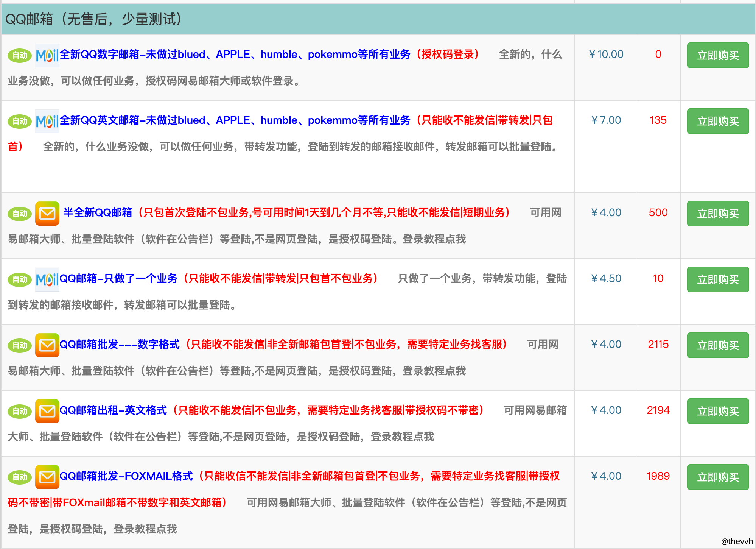Open the 半全新QQ邮箱 product link

pyautogui.click(x=98, y=213)
